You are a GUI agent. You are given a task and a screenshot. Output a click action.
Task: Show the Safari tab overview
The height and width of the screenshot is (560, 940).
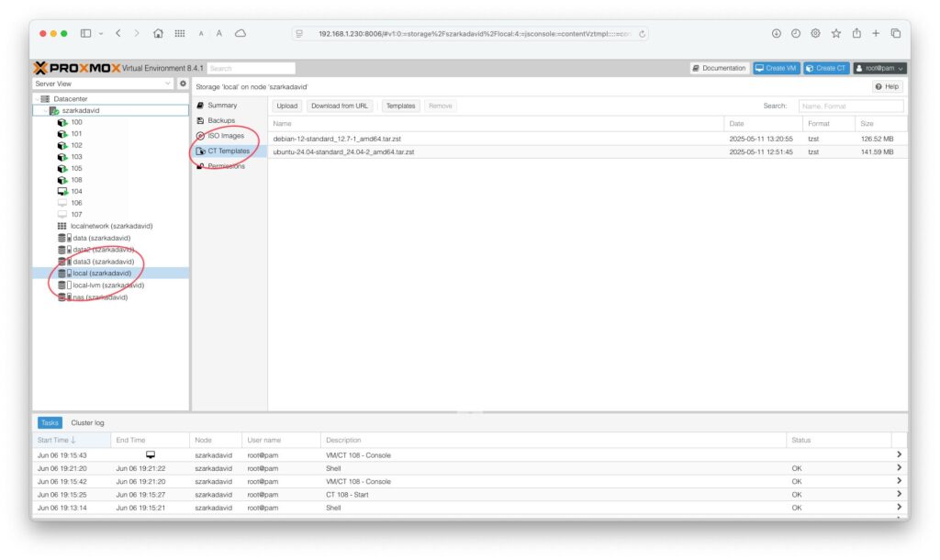tap(896, 34)
